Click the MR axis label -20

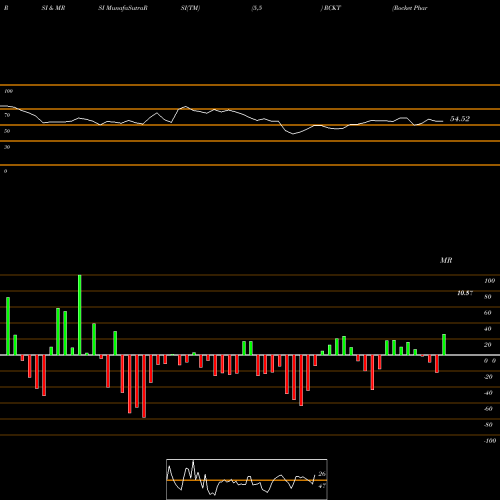pos(488,377)
